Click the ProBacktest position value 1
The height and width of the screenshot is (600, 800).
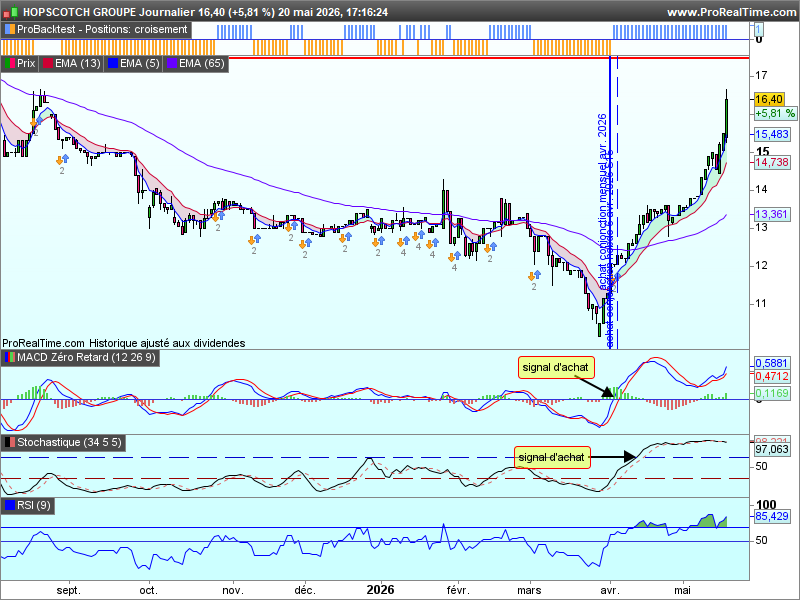pos(759,30)
